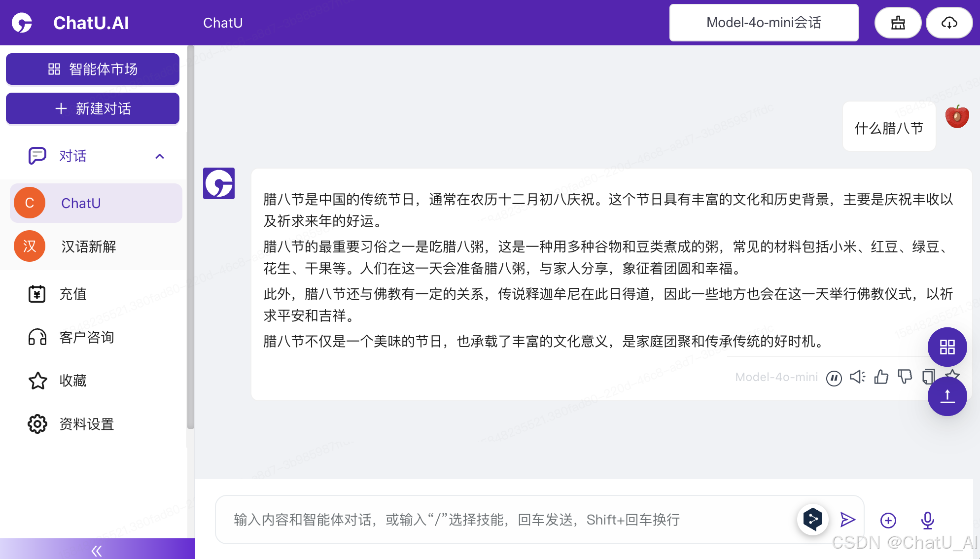Select the 汉语新解 conversation
Screen dimensions: 980x559
[89, 246]
